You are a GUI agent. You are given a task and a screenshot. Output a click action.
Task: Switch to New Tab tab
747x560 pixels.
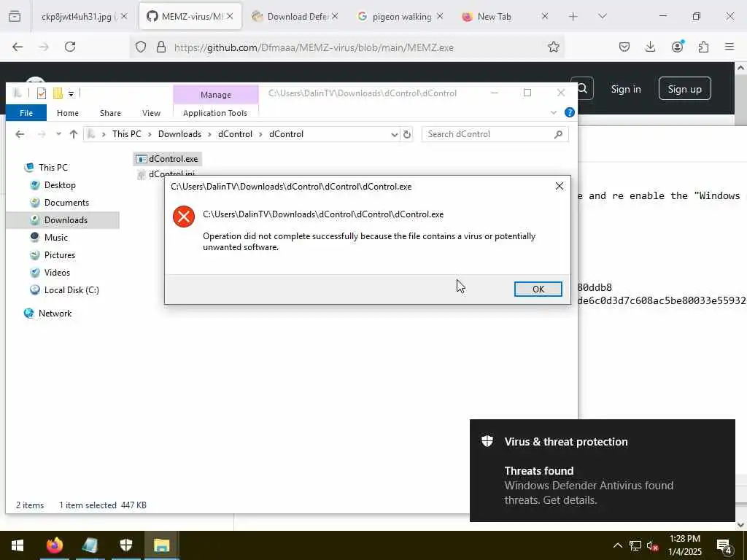[505, 17]
